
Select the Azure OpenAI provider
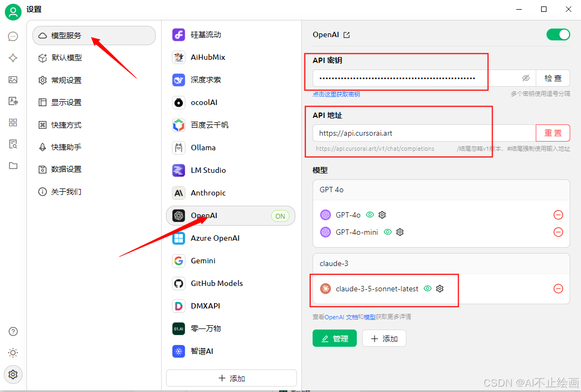[231, 238]
